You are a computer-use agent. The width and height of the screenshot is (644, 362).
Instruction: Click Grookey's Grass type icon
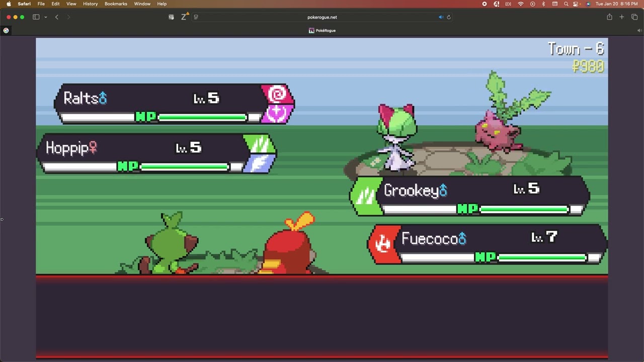click(x=366, y=196)
